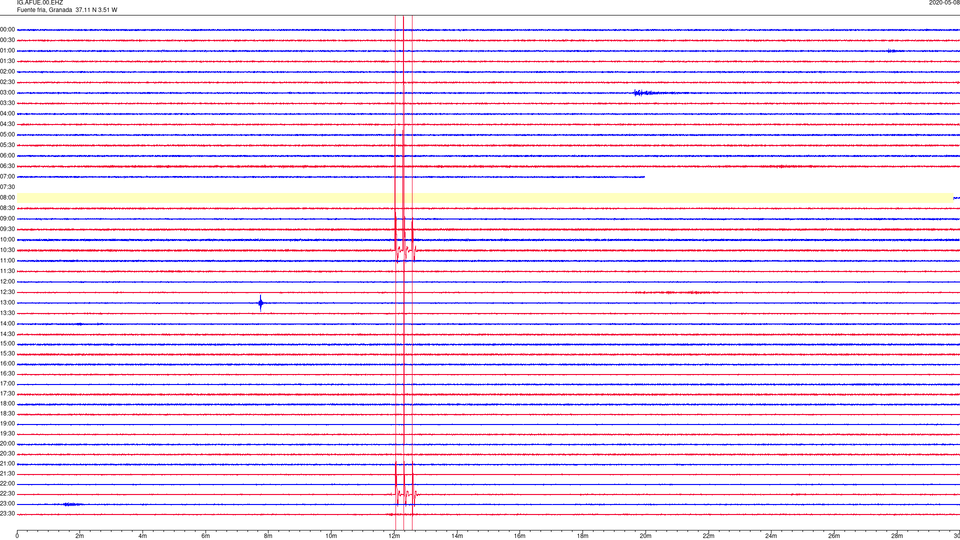Click the end of the 07:00 blue trace
Viewport: 960px width, 540px height.
(643, 177)
